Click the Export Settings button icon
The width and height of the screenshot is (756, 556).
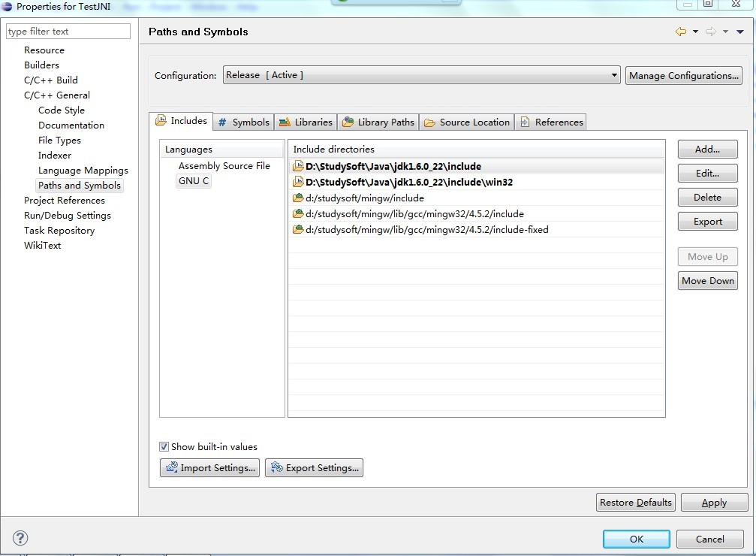pyautogui.click(x=277, y=467)
